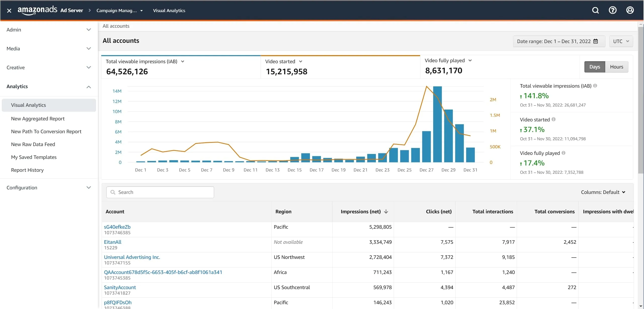Click the vertical page scrollbar
The width and height of the screenshot is (644, 309).
click(x=640, y=101)
